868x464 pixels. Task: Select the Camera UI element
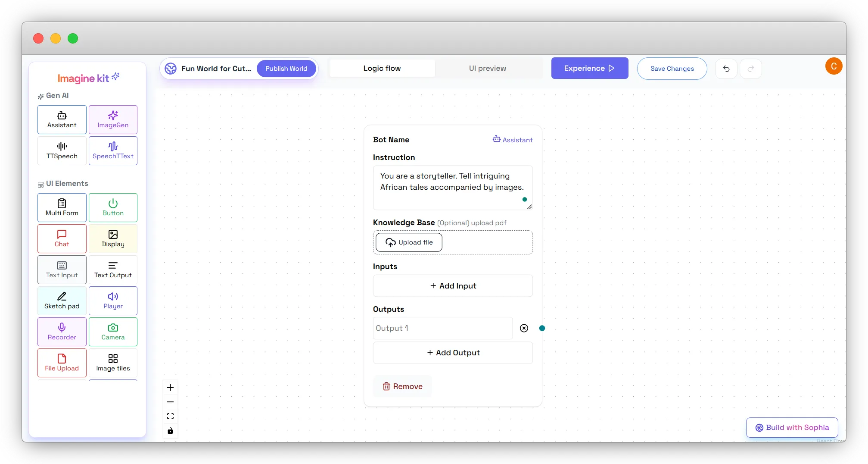coord(113,332)
